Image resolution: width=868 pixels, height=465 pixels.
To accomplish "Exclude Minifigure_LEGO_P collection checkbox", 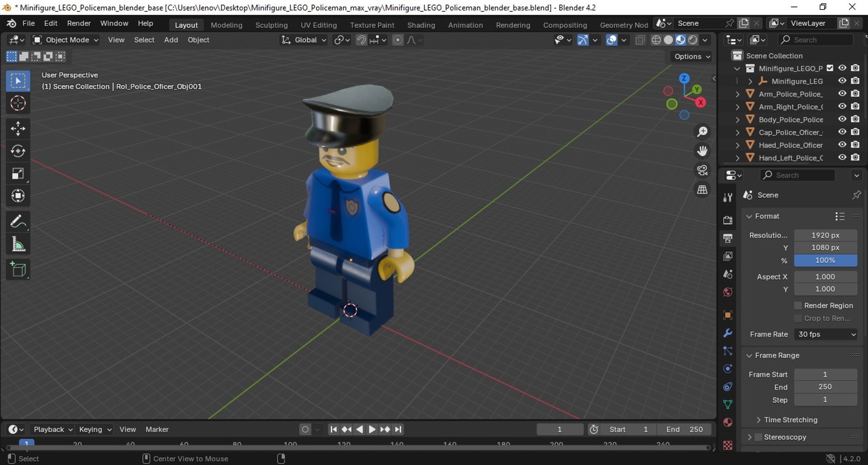I will 830,68.
